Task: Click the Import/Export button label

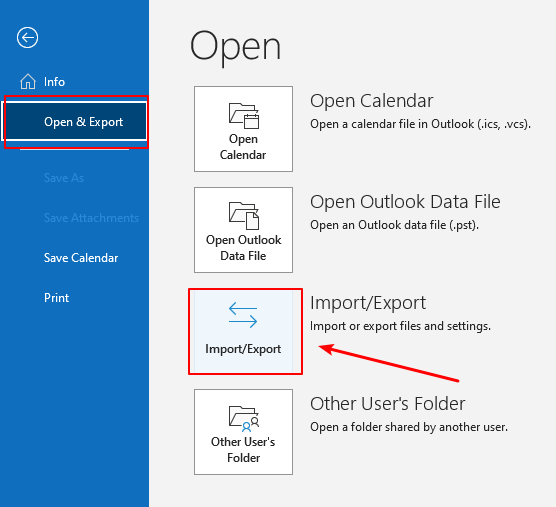Action: pyautogui.click(x=243, y=349)
